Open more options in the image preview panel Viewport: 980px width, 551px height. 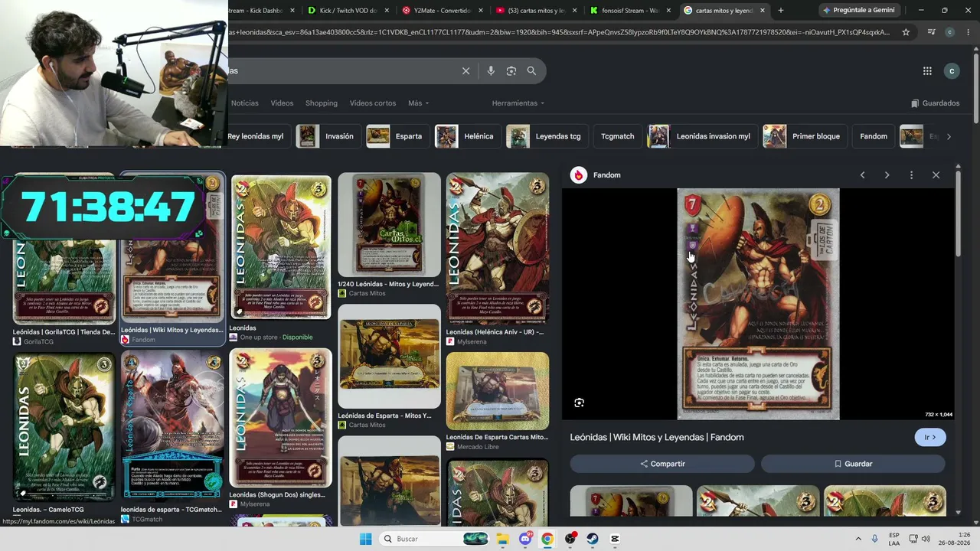(911, 175)
